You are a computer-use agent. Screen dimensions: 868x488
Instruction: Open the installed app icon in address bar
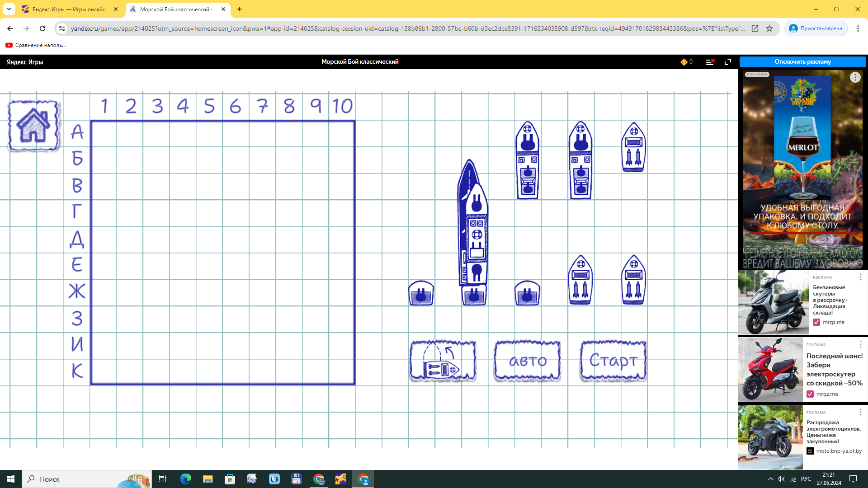pos(755,28)
